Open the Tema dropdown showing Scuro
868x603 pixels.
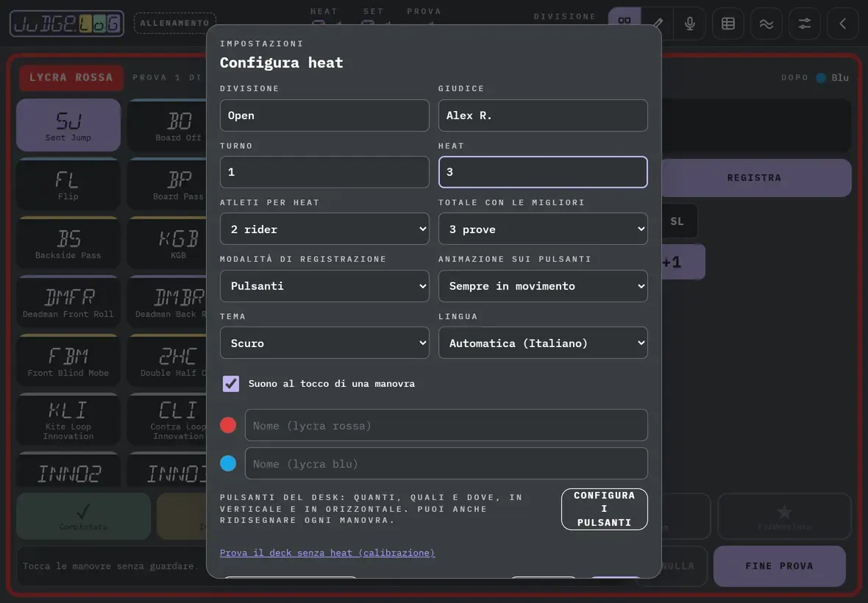pyautogui.click(x=324, y=343)
